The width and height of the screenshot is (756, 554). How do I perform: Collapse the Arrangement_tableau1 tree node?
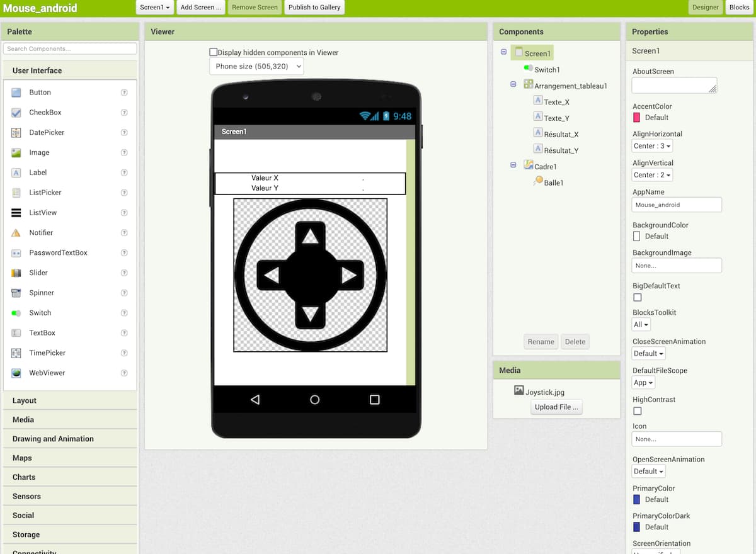[x=512, y=85]
